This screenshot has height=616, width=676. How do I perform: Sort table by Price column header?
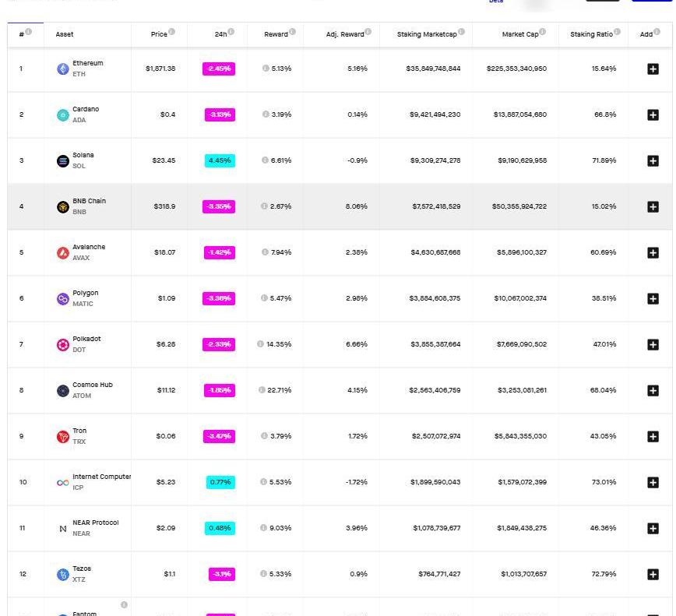159,34
